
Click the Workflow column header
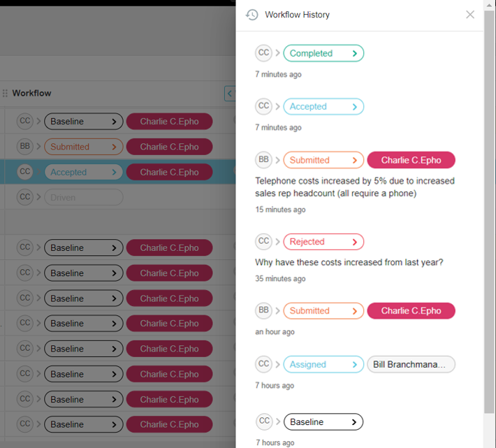pyautogui.click(x=31, y=93)
